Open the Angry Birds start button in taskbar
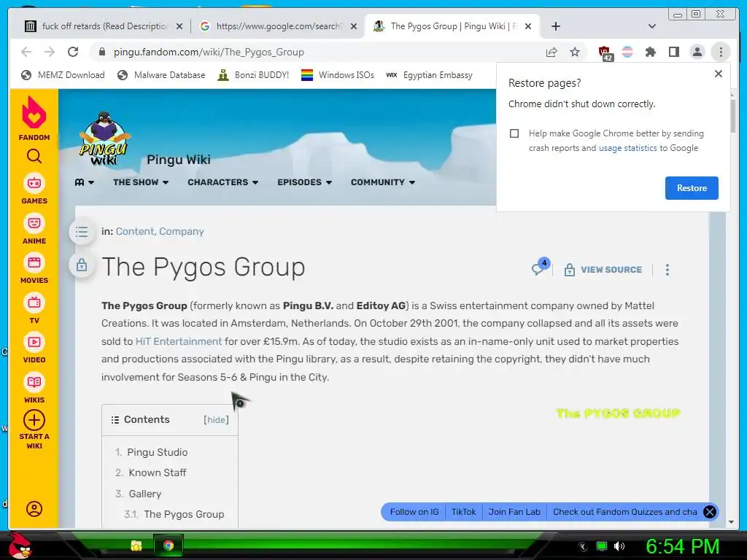This screenshot has width=747, height=560. point(20,545)
